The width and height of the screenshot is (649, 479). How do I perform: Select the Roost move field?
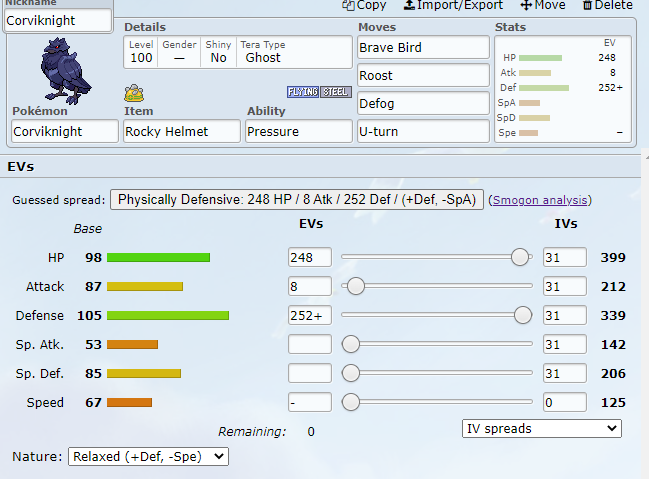pos(423,75)
